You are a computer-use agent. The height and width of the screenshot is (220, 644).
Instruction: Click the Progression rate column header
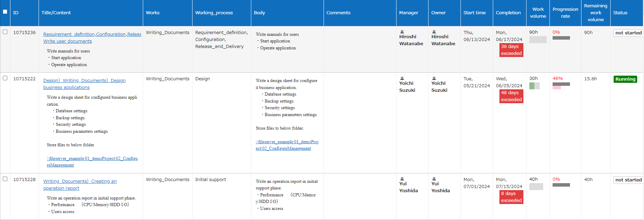(565, 13)
